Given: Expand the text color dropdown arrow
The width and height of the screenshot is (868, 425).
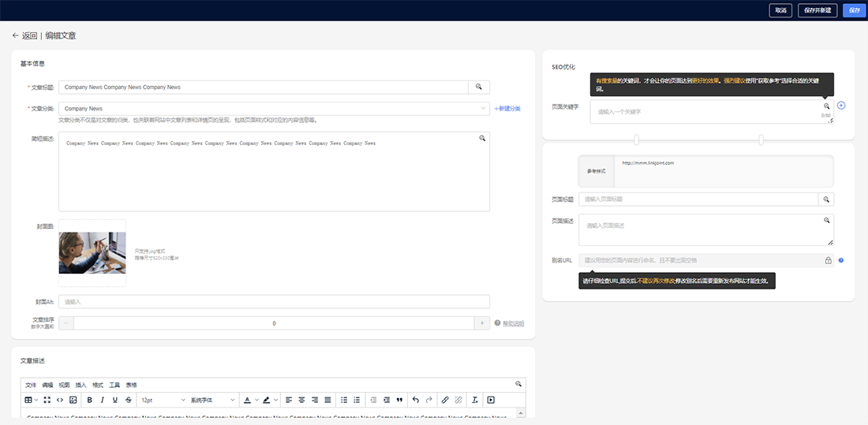Looking at the screenshot, I should pyautogui.click(x=257, y=400).
